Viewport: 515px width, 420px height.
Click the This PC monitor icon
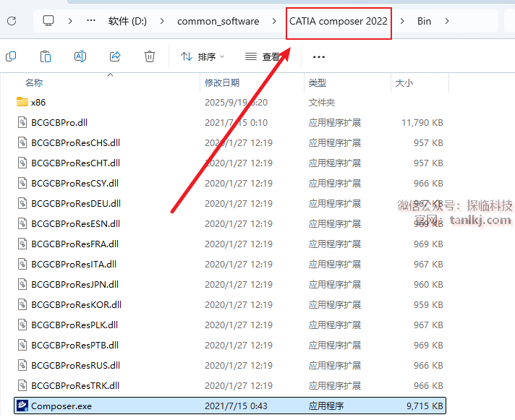(x=48, y=21)
